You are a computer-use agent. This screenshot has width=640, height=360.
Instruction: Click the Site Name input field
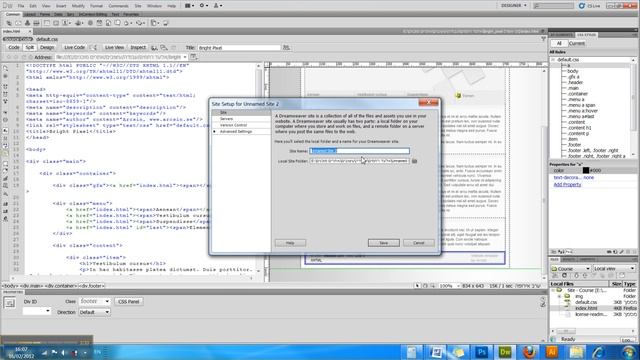[359, 151]
